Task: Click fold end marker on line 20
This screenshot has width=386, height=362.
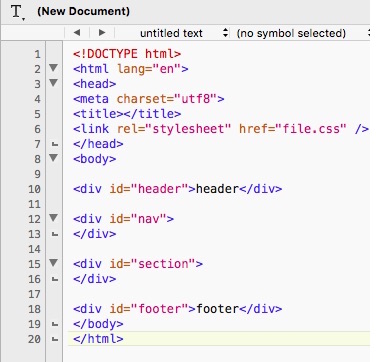Action: (55, 339)
